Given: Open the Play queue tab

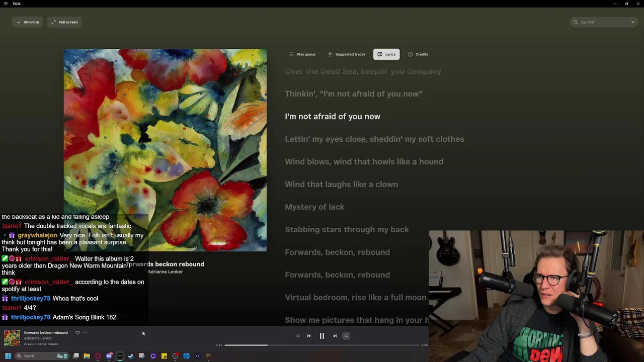Looking at the screenshot, I should click(302, 54).
